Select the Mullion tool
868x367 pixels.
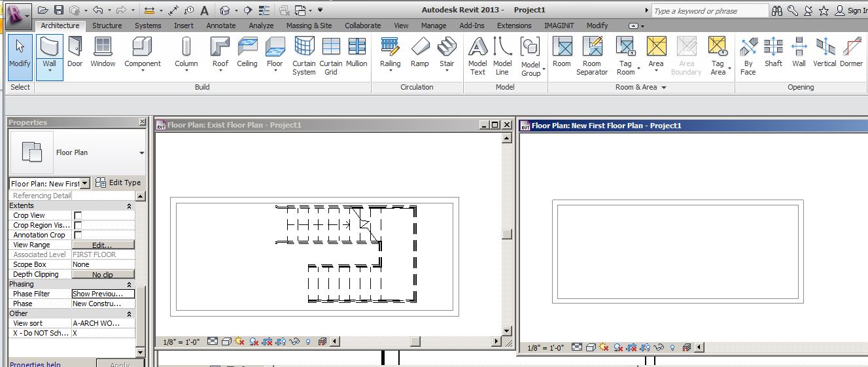[x=356, y=52]
